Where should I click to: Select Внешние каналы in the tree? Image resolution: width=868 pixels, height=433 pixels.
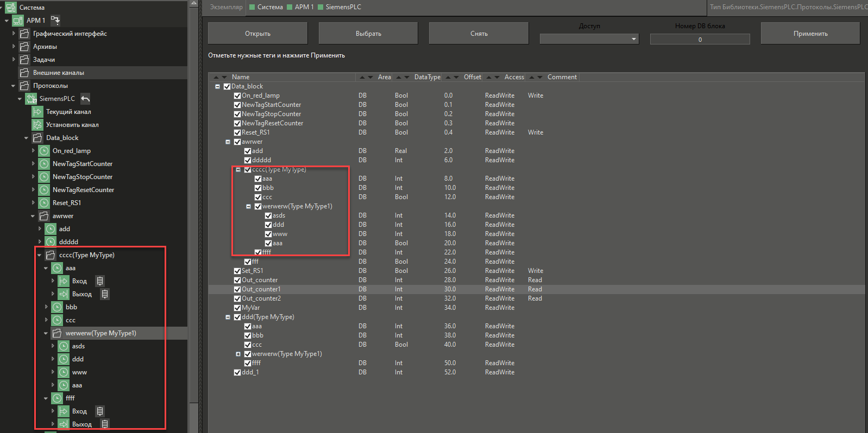pyautogui.click(x=59, y=73)
